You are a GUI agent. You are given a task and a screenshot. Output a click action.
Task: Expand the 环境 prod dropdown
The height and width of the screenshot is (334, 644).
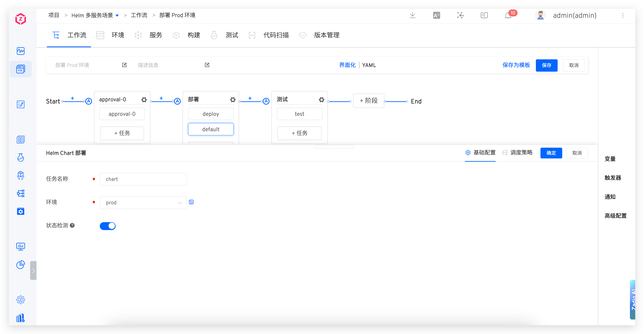coord(143,203)
